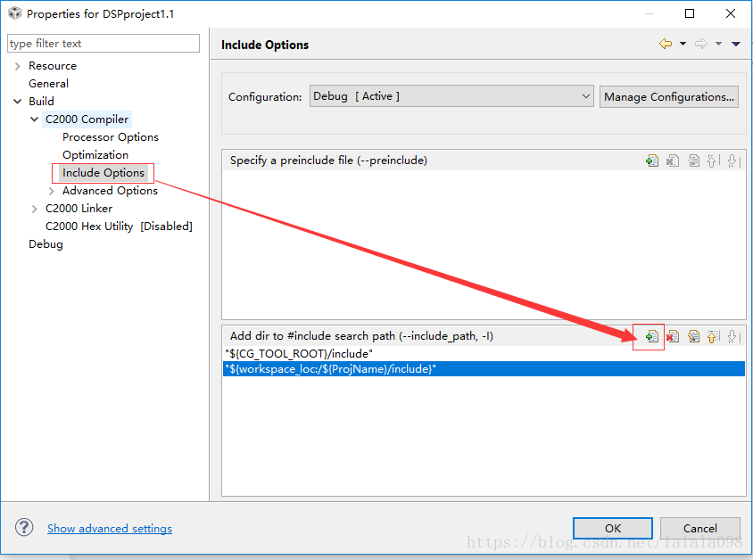The image size is (753, 560).
Task: Collapse the Build tree node
Action: coord(18,102)
